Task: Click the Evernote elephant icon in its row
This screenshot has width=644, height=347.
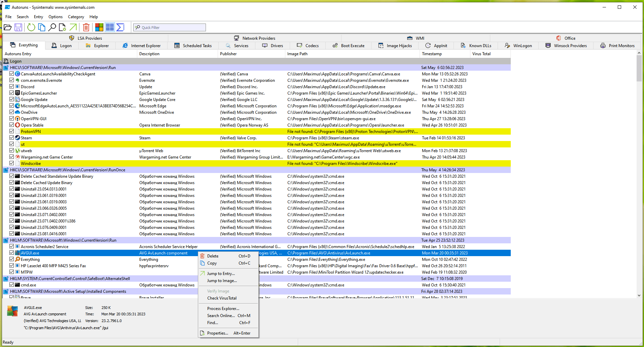Action: (x=17, y=80)
